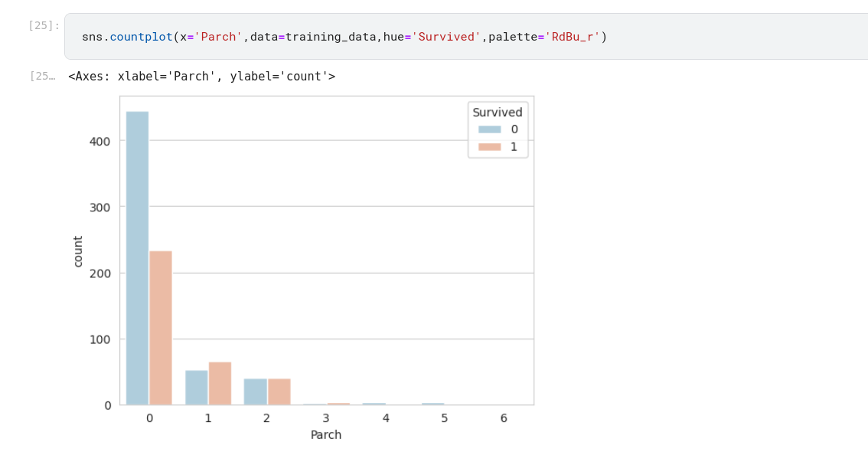
Task: Place cursor on the countplot function name
Action: [141, 37]
